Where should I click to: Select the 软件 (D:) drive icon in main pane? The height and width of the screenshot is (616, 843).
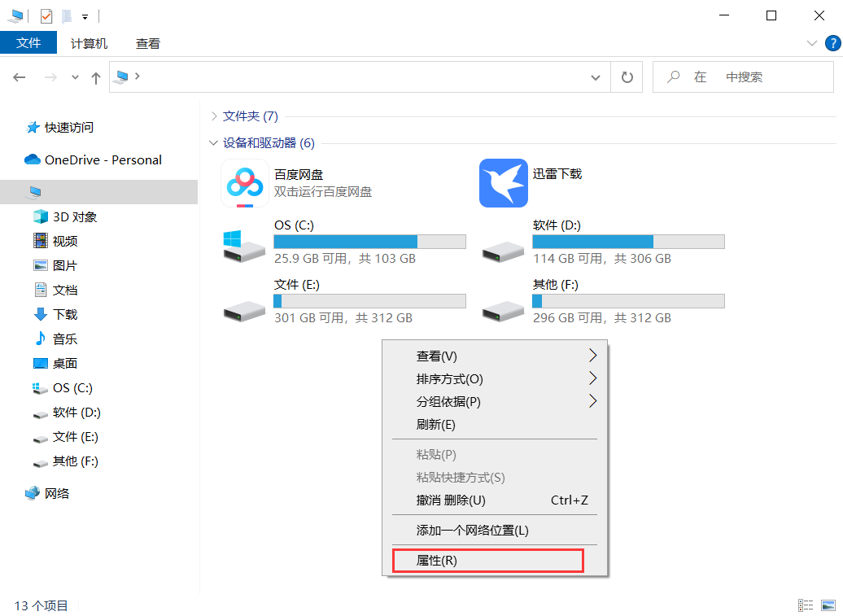click(503, 251)
